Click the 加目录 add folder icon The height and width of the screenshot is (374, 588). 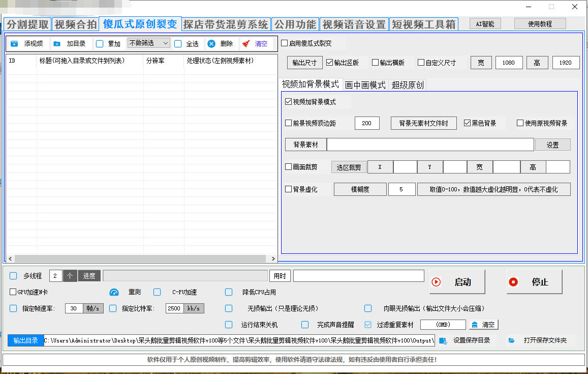pyautogui.click(x=57, y=44)
